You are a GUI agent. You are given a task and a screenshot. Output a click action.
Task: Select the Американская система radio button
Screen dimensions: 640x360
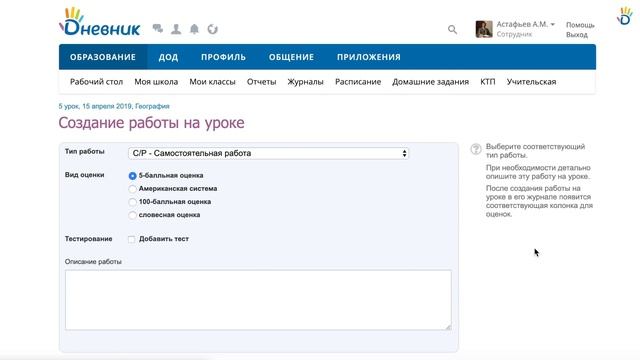point(132,189)
